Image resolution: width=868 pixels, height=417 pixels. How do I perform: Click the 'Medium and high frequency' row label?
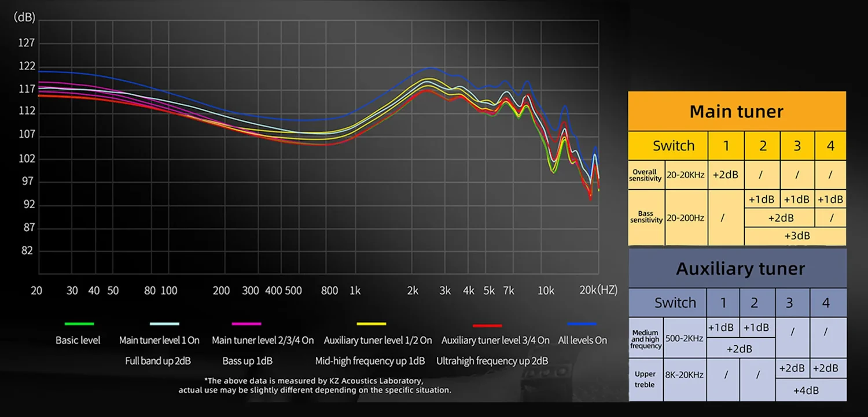[645, 339]
